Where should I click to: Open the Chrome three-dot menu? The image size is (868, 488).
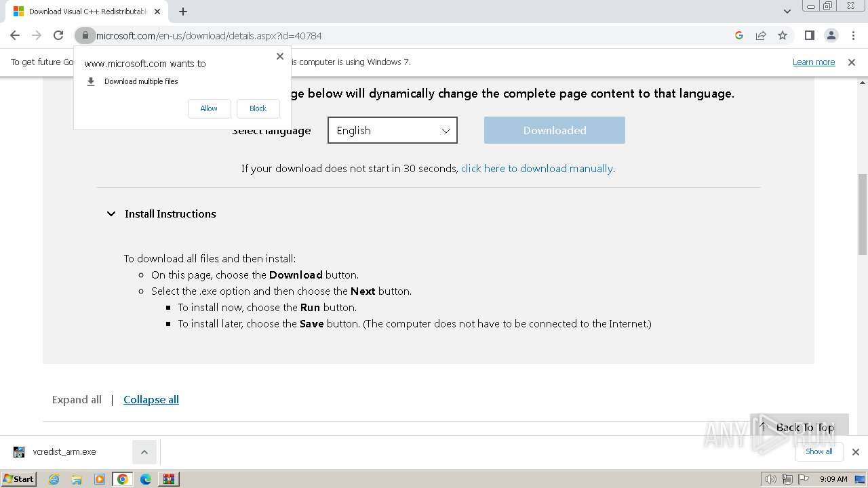pos(853,35)
